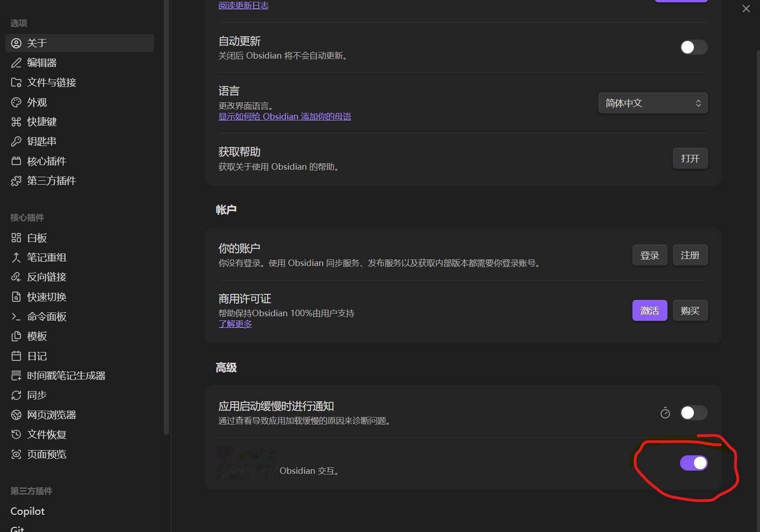
Task: Click the merge icon beside 笔记重组
Action: pyautogui.click(x=16, y=258)
